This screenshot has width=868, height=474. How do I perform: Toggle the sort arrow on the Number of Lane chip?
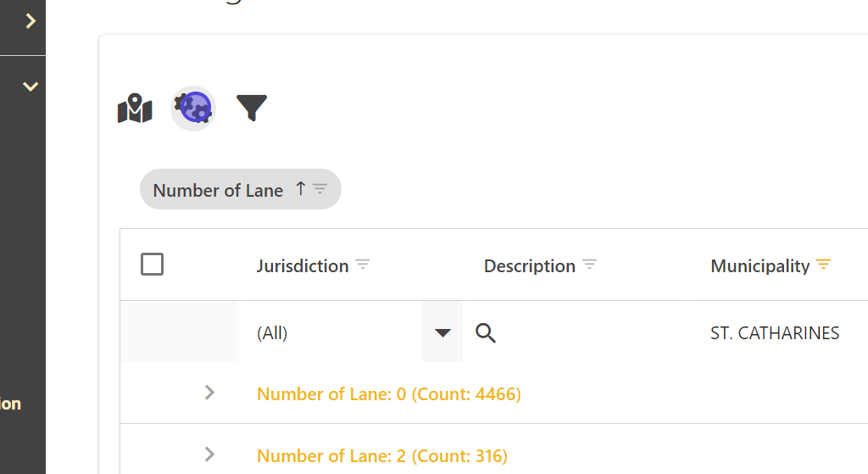300,189
